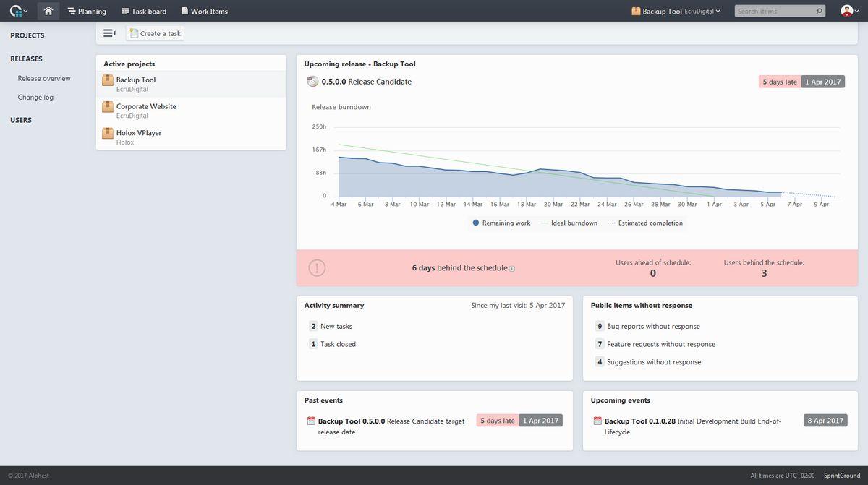The width and height of the screenshot is (868, 485).
Task: Go to the Task board tab
Action: 144,12
